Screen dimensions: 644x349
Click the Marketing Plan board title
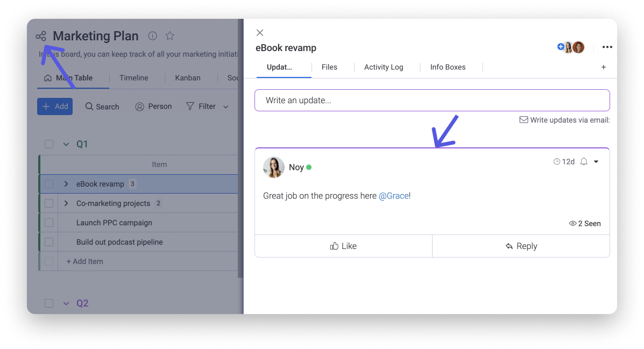[96, 36]
